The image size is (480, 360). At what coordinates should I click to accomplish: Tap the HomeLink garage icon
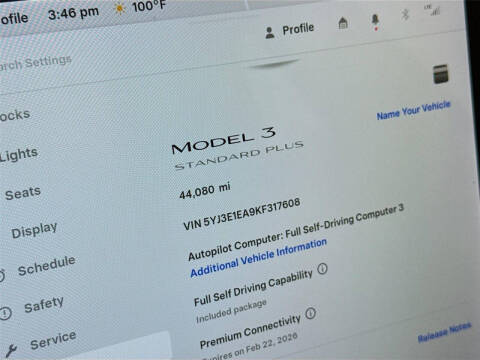[x=343, y=23]
